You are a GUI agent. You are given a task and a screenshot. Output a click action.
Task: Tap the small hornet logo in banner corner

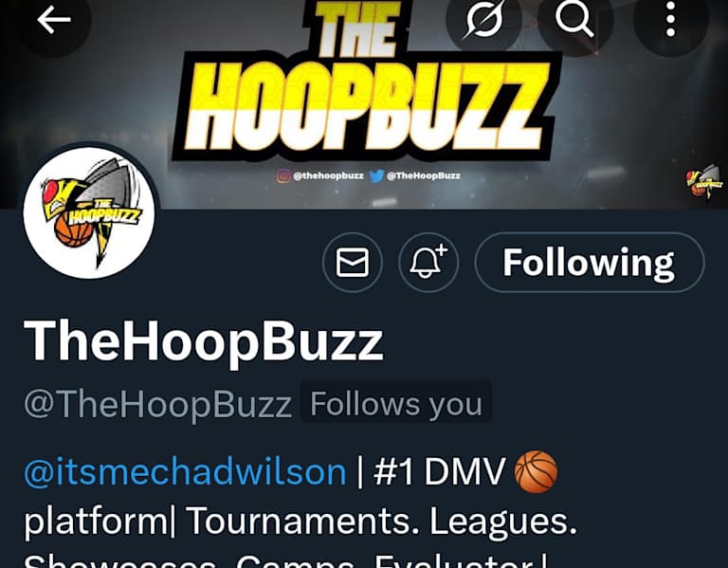point(703,181)
